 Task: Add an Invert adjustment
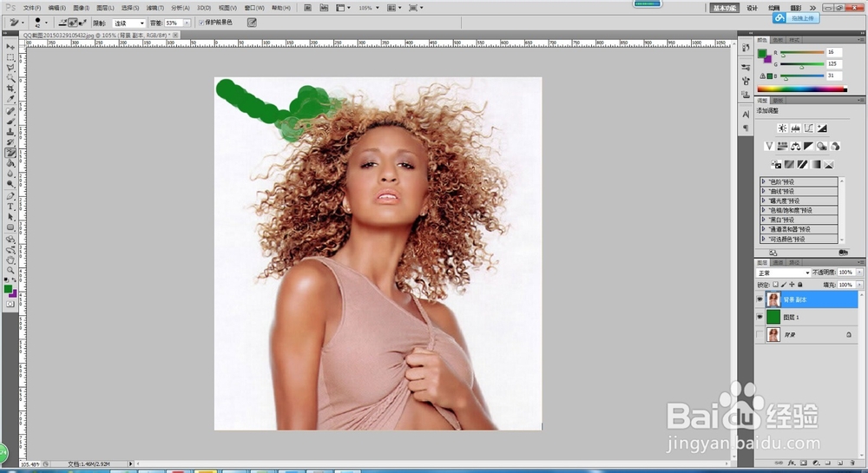tap(776, 164)
